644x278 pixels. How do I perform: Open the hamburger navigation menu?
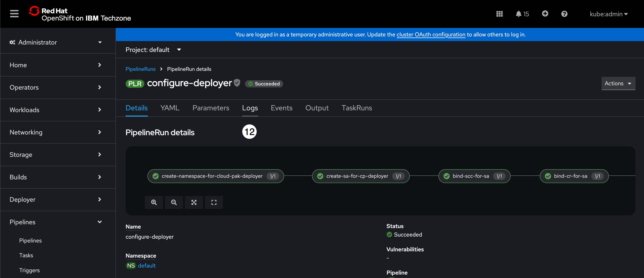click(x=14, y=14)
